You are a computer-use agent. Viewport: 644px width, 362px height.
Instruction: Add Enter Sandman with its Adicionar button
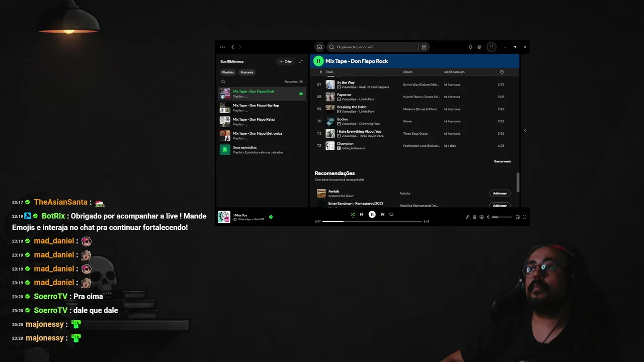500,205
